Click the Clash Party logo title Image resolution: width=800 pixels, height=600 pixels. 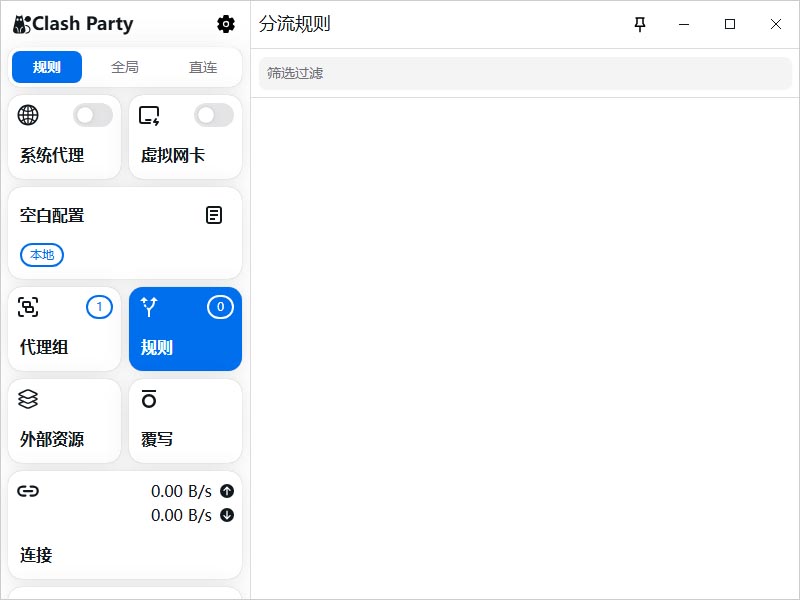(x=72, y=23)
